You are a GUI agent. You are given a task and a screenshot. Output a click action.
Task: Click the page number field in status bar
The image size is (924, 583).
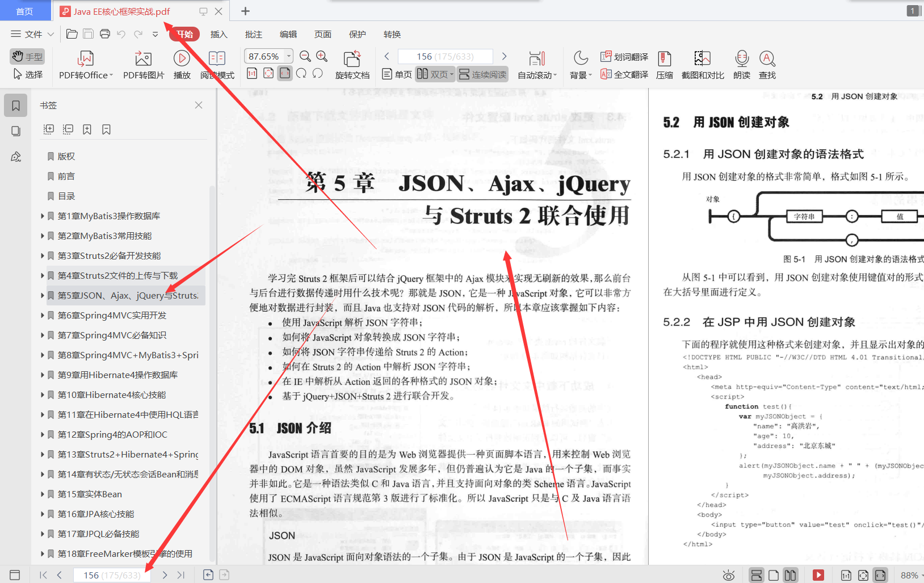click(112, 575)
